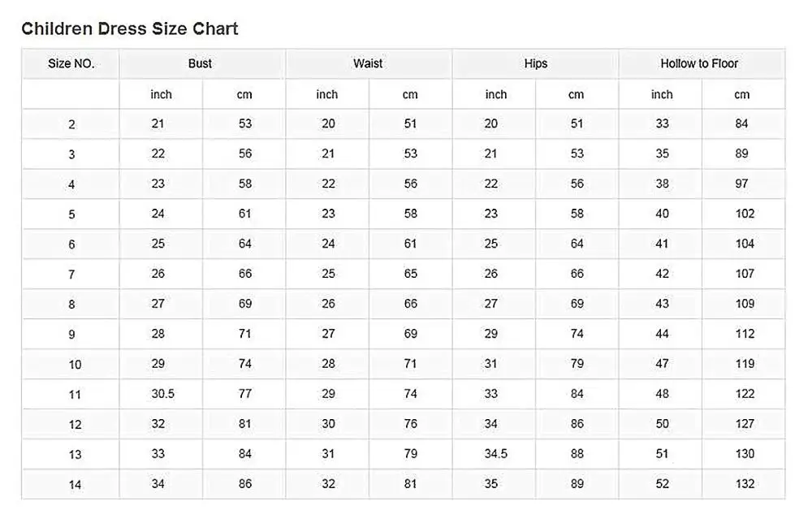Select the 97 cm hollow to floor cell
This screenshot has width=812, height=519.
(x=742, y=184)
